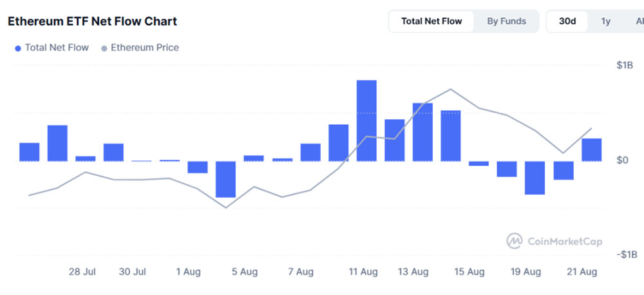
Task: Select the 1y time range
Action: tap(605, 21)
